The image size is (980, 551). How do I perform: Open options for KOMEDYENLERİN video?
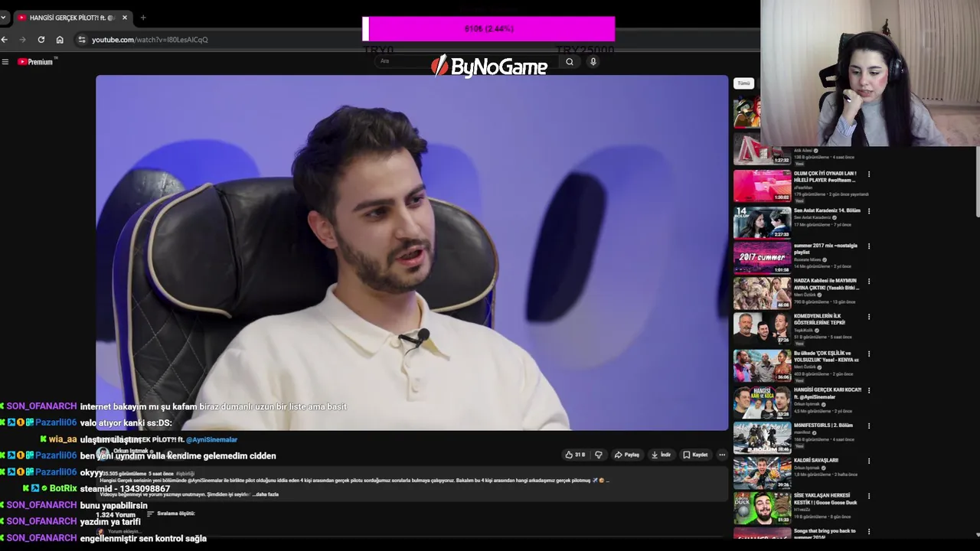[869, 317]
